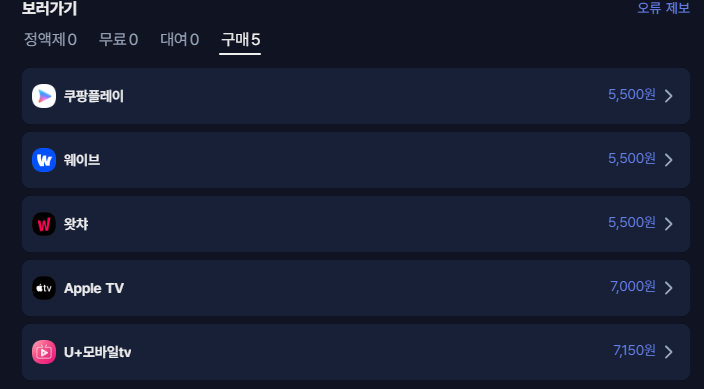This screenshot has width=704, height=389.
Task: Open the chevron arrow on U+모바일tv row
Action: [x=669, y=352]
